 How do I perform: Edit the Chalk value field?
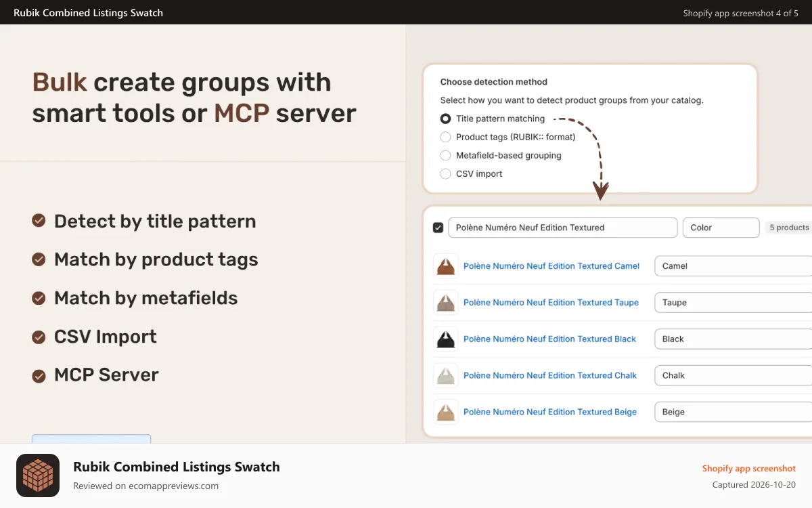coord(733,375)
